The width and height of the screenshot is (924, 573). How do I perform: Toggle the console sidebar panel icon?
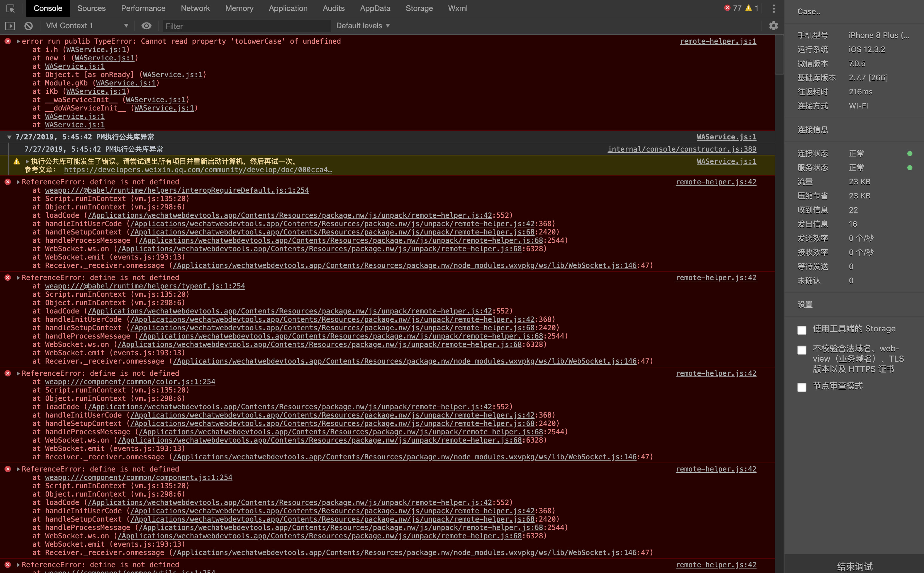coord(10,26)
